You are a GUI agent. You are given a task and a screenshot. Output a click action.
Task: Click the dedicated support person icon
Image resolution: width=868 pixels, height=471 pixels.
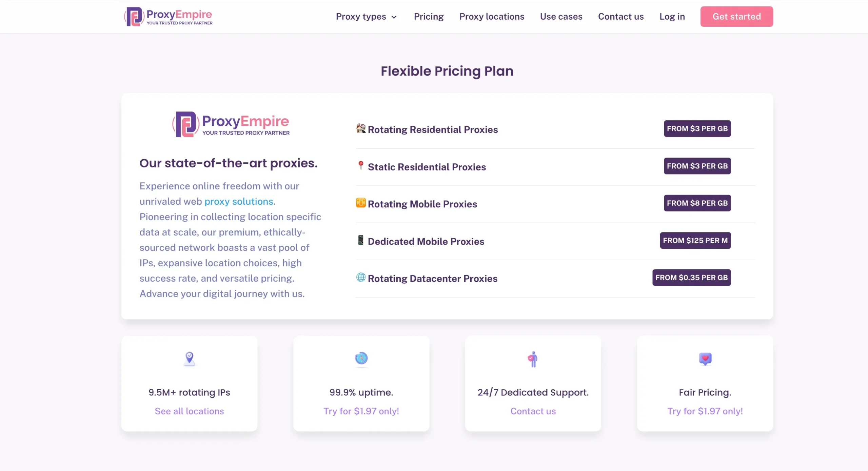pos(532,359)
